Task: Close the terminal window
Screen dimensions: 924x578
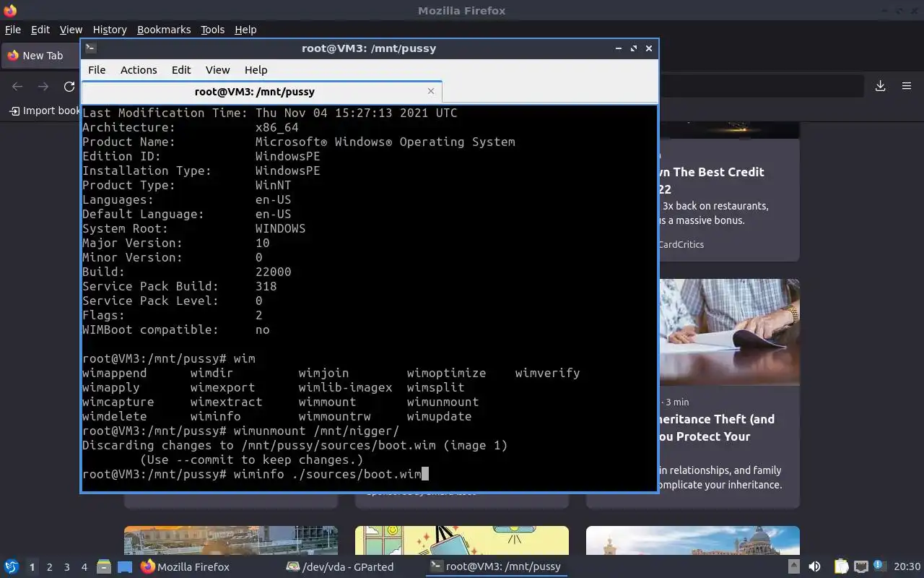Action: (649, 48)
